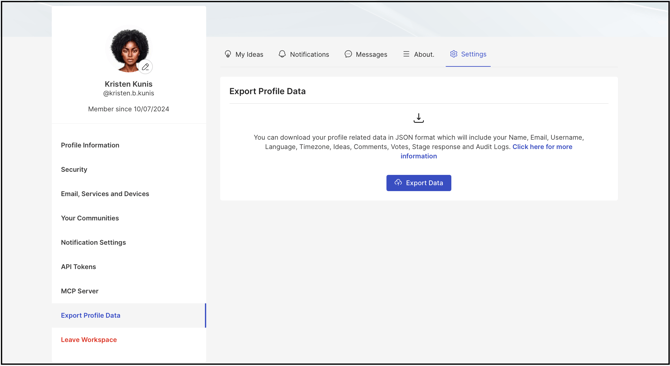Click Kristen Kunis profile avatar
This screenshot has height=366, width=670.
tap(129, 50)
